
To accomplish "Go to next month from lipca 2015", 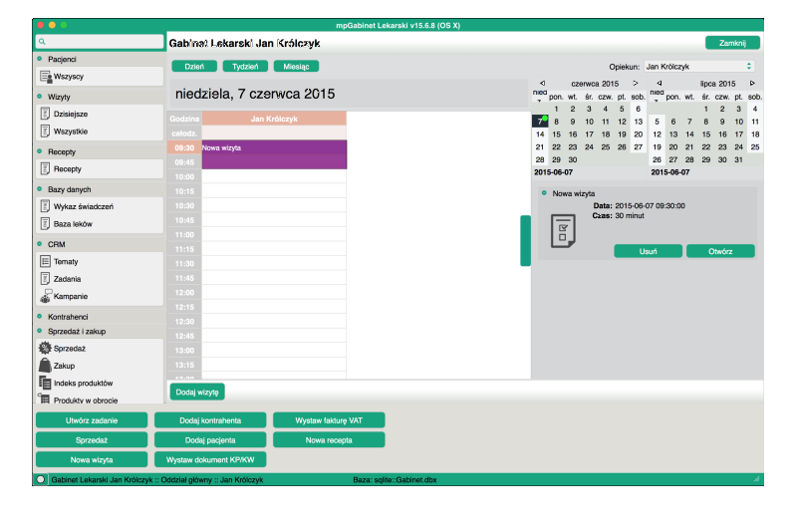I will pyautogui.click(x=752, y=84).
